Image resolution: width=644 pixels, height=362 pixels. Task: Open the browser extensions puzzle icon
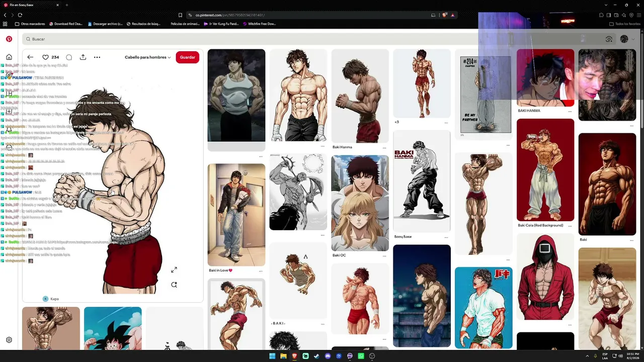[601, 15]
